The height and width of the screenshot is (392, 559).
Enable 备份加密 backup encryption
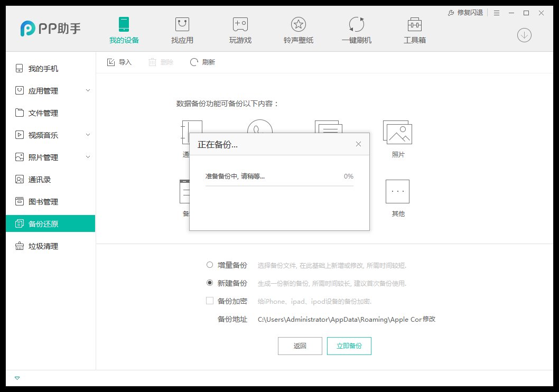click(x=210, y=301)
